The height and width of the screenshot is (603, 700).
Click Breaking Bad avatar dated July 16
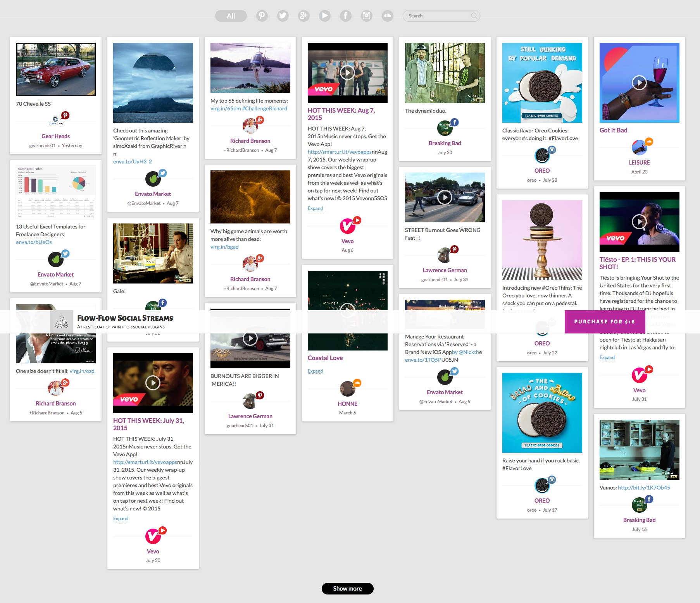click(640, 505)
